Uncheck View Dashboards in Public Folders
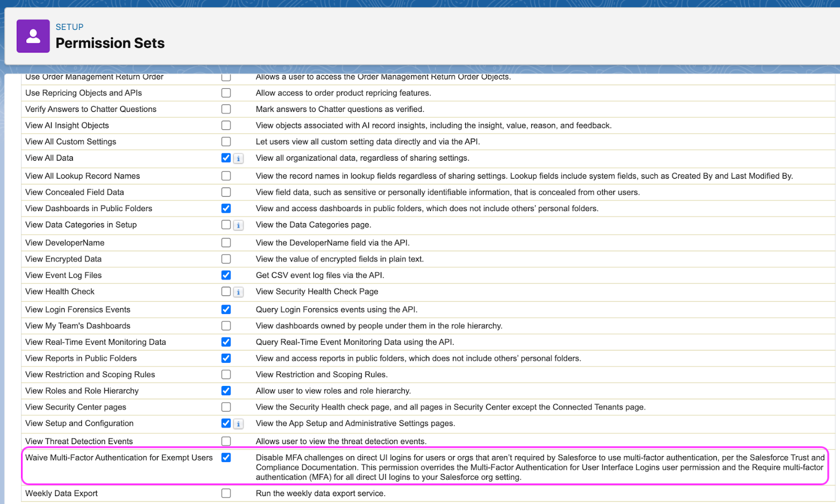 pyautogui.click(x=226, y=208)
